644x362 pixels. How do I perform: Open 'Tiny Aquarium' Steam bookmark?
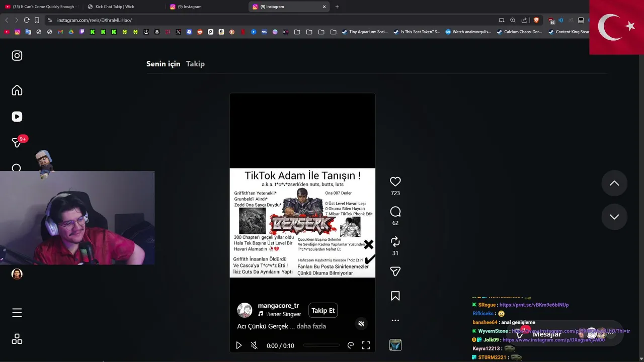click(364, 32)
